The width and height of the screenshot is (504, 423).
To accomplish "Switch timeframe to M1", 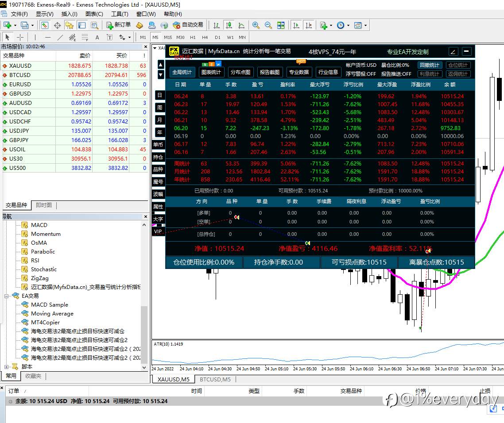I will point(143,37).
